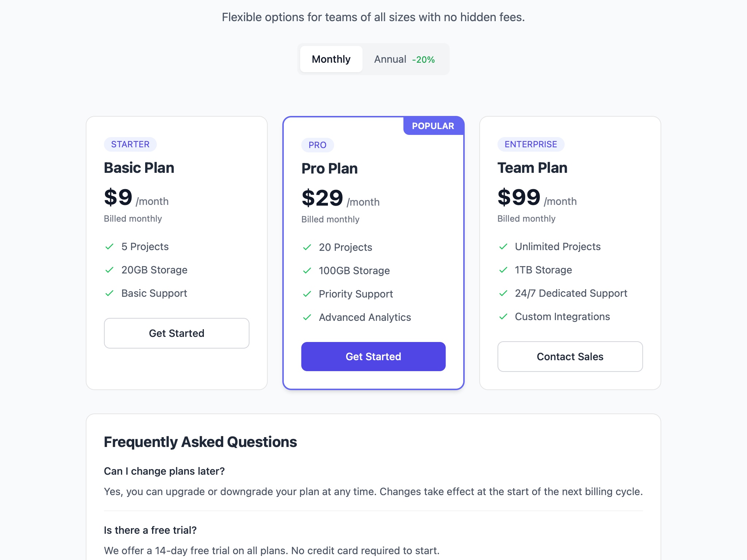Viewport: 747px width, 560px height.
Task: Click the checkmark beside 5 Projects
Action: coord(109,246)
